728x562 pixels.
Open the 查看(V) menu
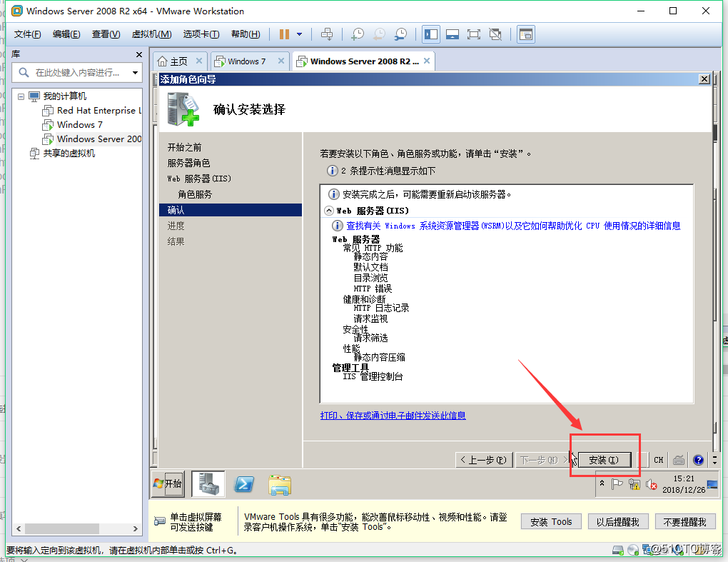106,34
